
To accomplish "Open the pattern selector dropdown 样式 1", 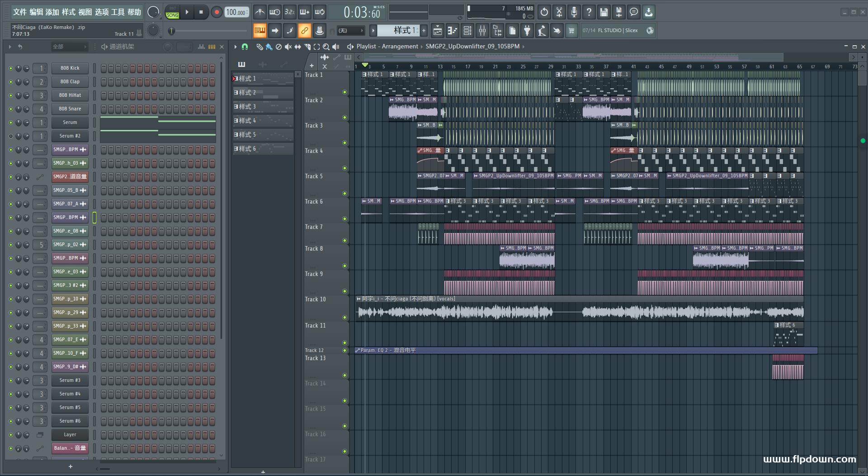I will pos(399,30).
